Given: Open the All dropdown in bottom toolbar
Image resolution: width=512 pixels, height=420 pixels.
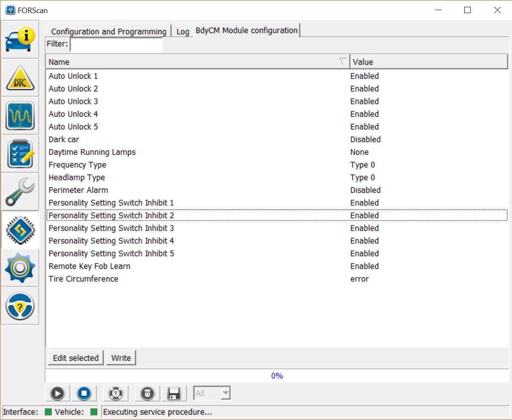Looking at the screenshot, I should [212, 394].
